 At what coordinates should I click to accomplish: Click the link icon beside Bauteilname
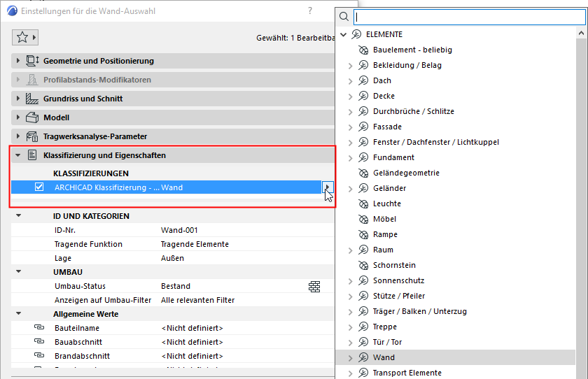click(39, 328)
